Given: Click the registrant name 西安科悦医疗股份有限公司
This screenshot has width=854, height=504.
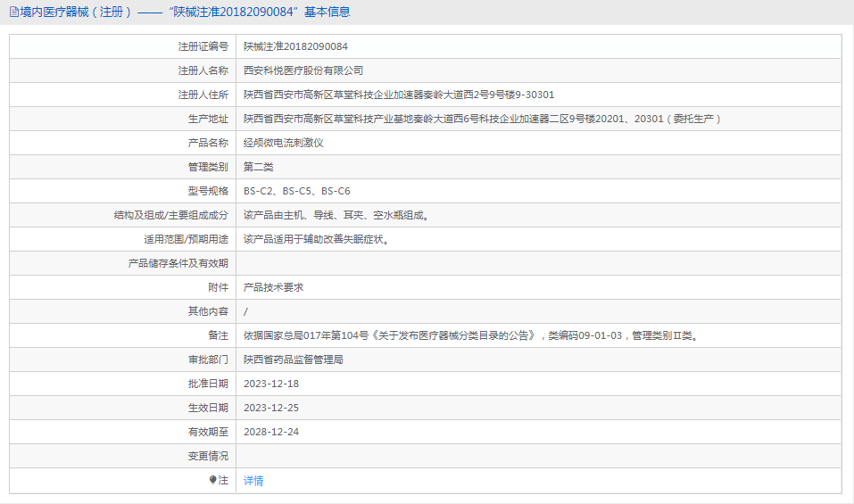Looking at the screenshot, I should (x=303, y=70).
